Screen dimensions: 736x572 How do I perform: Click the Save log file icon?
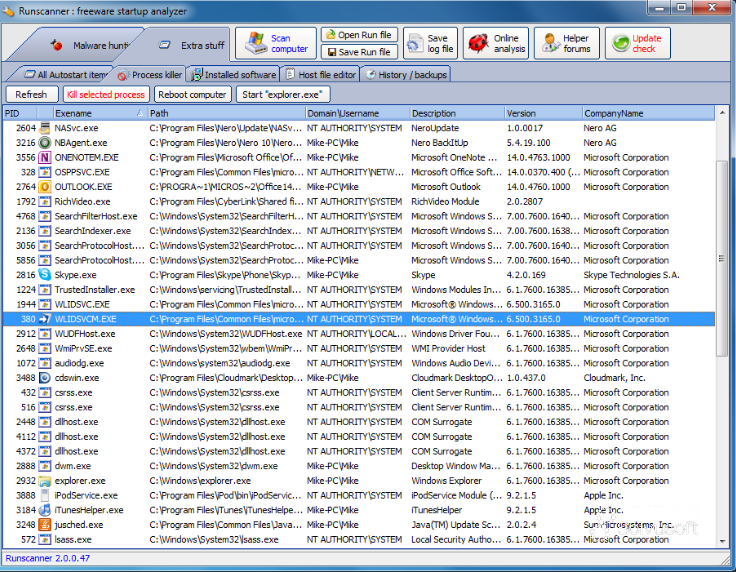[415, 44]
